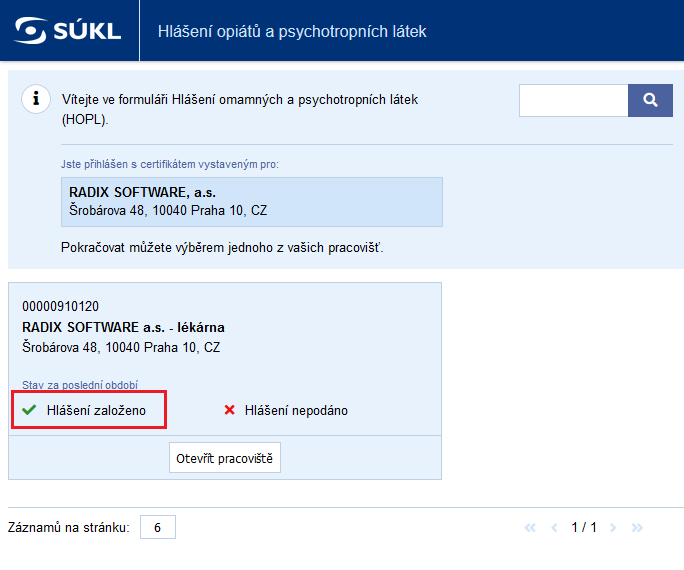Click the workplace ID 00000910120
Viewport: 684px width, 570px height.
pos(60,306)
